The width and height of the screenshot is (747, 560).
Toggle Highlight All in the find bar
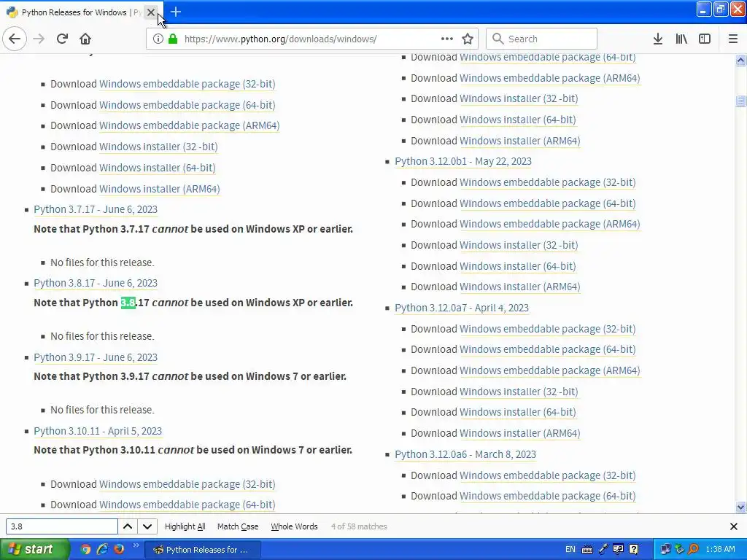coord(185,526)
